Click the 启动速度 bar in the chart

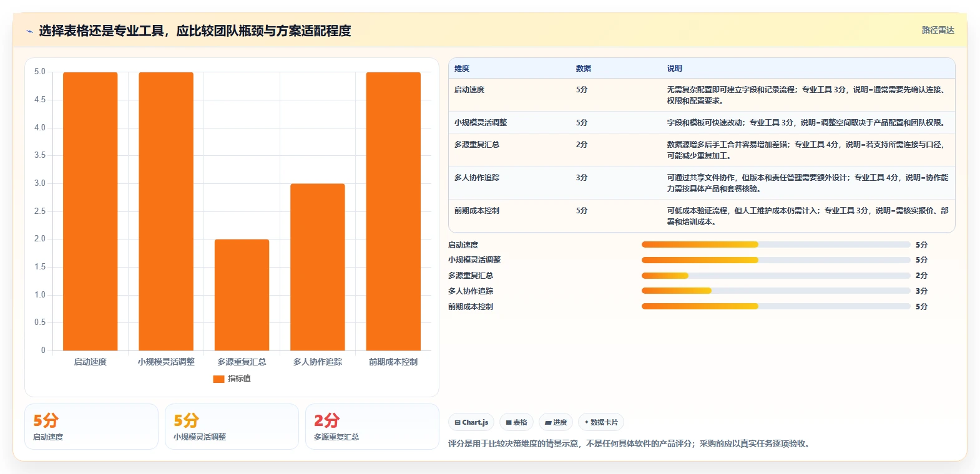coord(91,211)
